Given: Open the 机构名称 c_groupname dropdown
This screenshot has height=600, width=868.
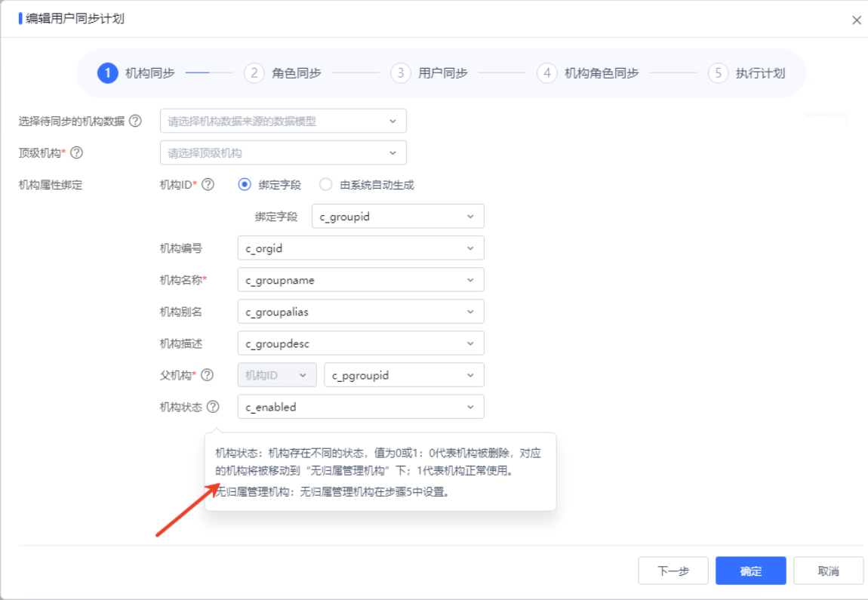Looking at the screenshot, I should [x=360, y=280].
